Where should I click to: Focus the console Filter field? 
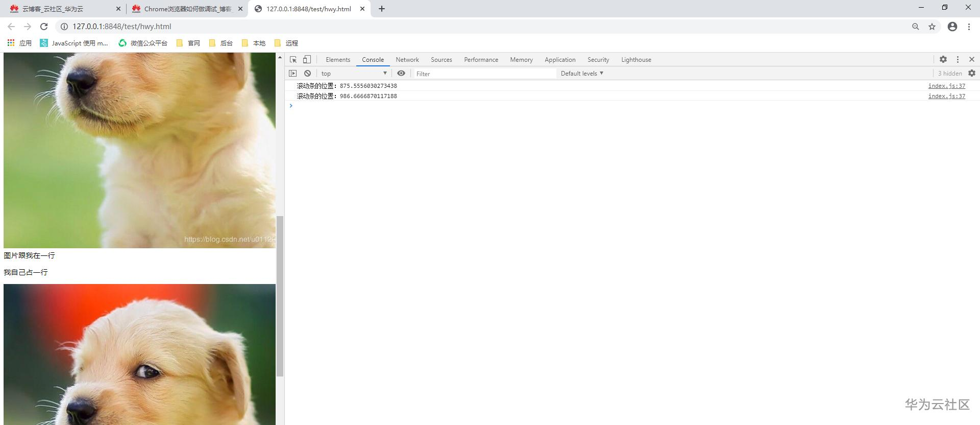[x=485, y=74]
